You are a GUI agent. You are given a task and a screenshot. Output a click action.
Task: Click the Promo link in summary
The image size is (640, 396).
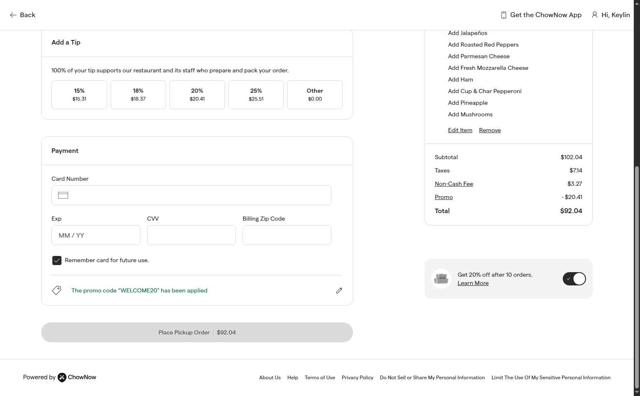[444, 197]
